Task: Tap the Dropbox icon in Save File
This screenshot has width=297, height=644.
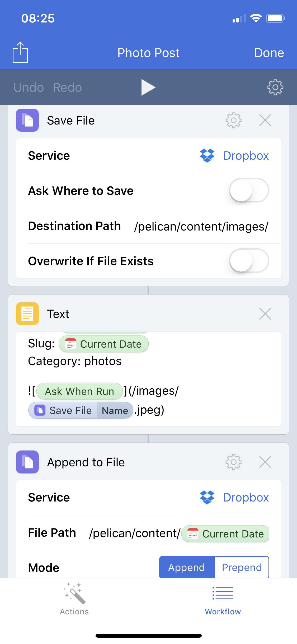Action: [x=208, y=155]
